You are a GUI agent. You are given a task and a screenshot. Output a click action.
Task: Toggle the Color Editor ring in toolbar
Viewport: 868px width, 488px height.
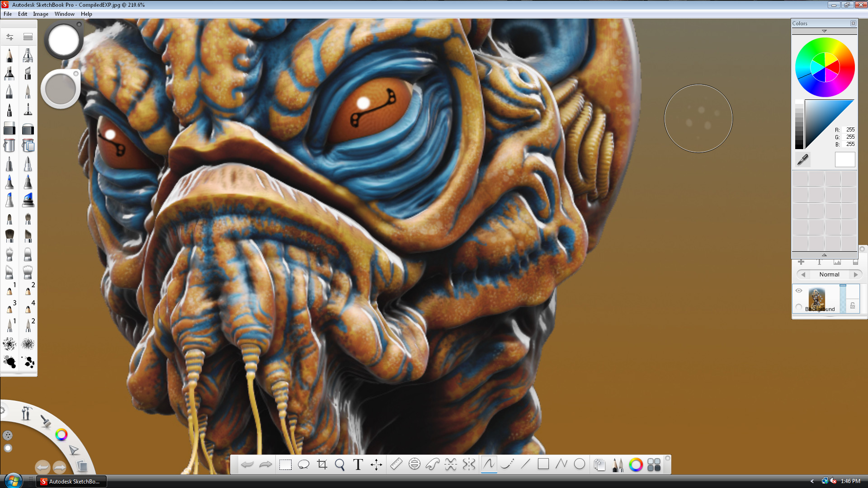636,465
